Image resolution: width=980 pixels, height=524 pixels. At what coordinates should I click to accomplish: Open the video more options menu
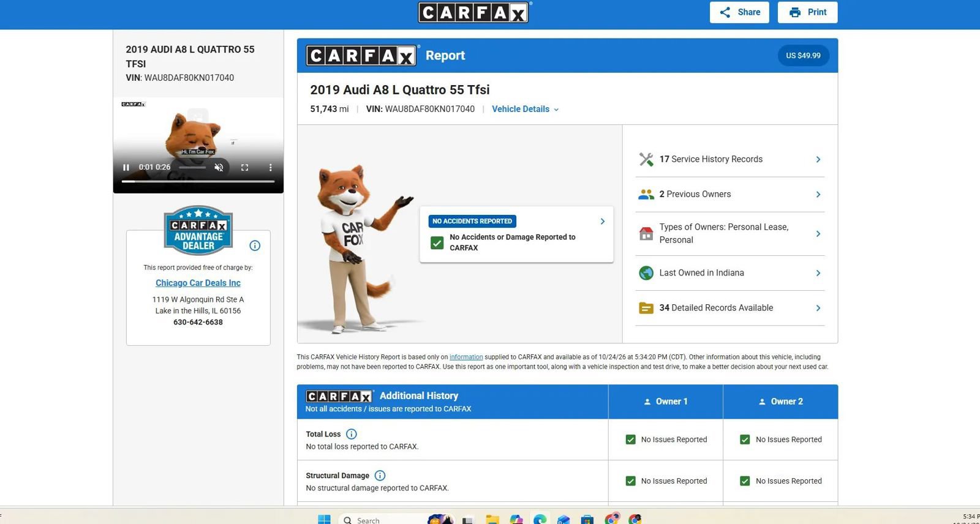click(270, 167)
